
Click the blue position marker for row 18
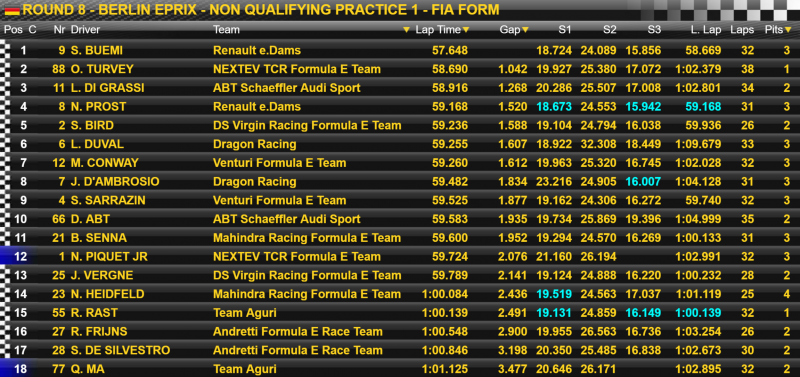pyautogui.click(x=14, y=369)
